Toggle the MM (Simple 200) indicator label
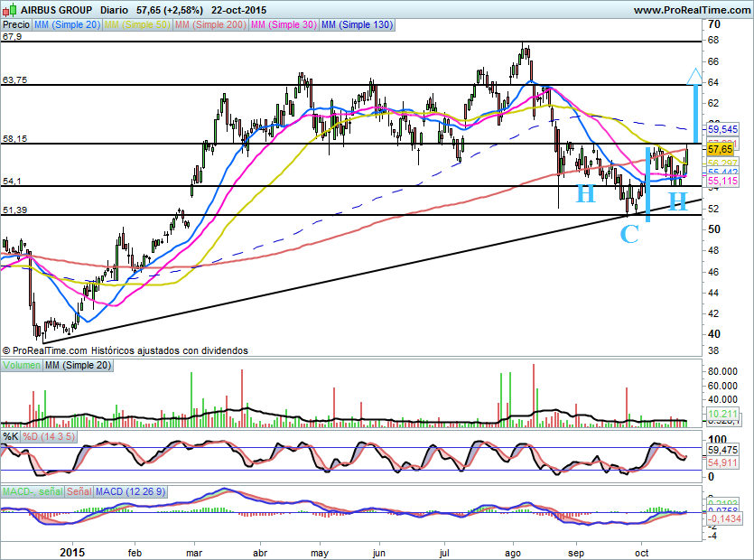754x560 pixels. (210, 25)
